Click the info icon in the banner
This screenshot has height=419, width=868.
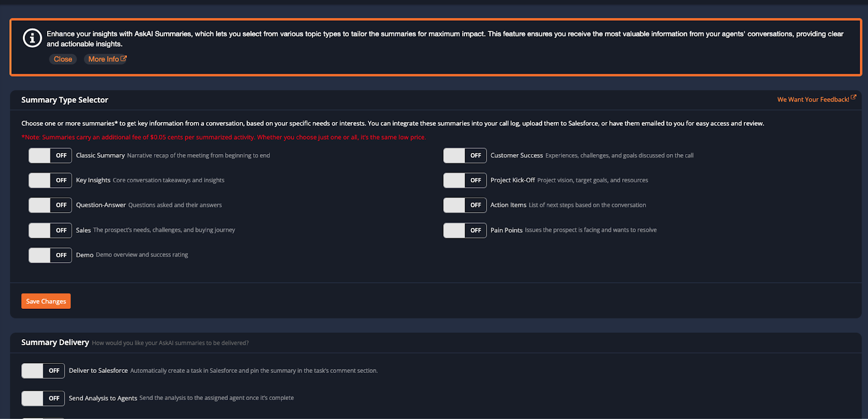[x=32, y=38]
